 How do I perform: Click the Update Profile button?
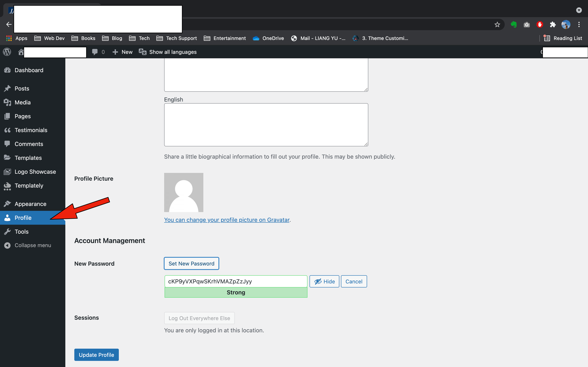coord(96,355)
